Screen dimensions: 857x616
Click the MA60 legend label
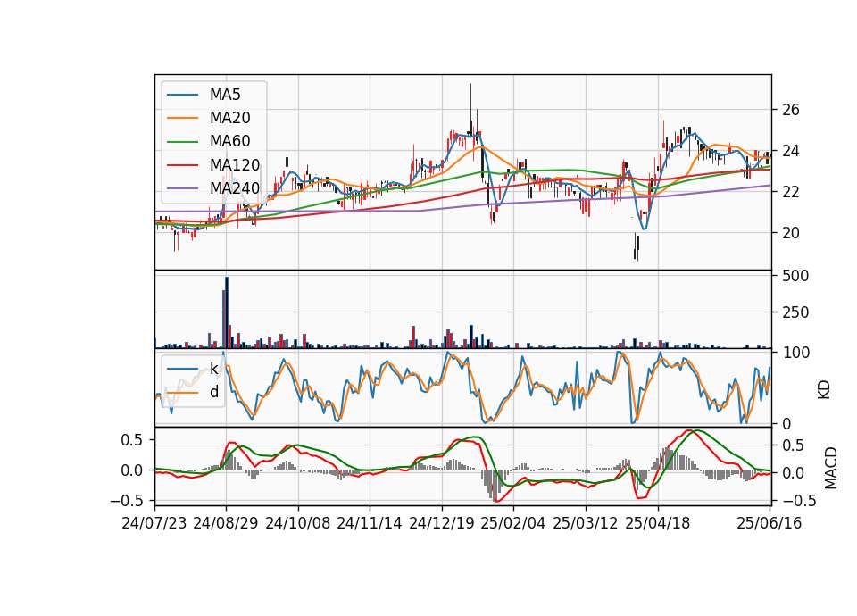pos(230,141)
